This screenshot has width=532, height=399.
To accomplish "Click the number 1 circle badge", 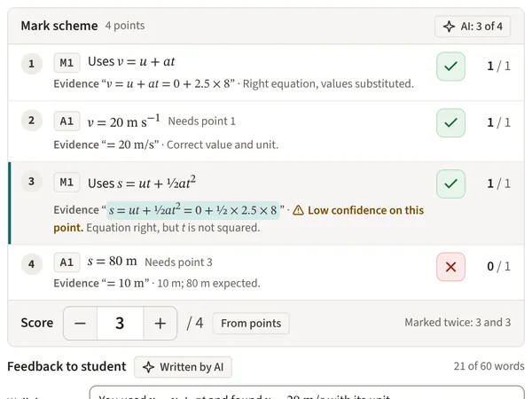I will [x=32, y=64].
